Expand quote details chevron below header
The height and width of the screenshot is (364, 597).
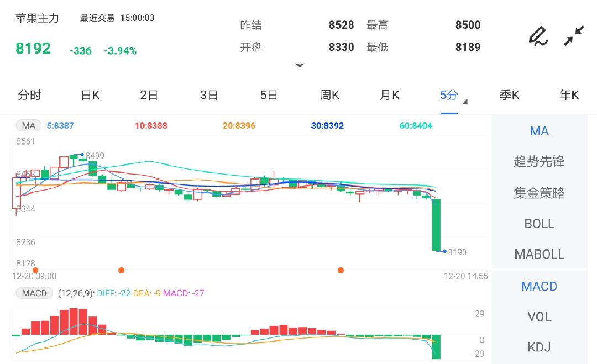click(300, 65)
